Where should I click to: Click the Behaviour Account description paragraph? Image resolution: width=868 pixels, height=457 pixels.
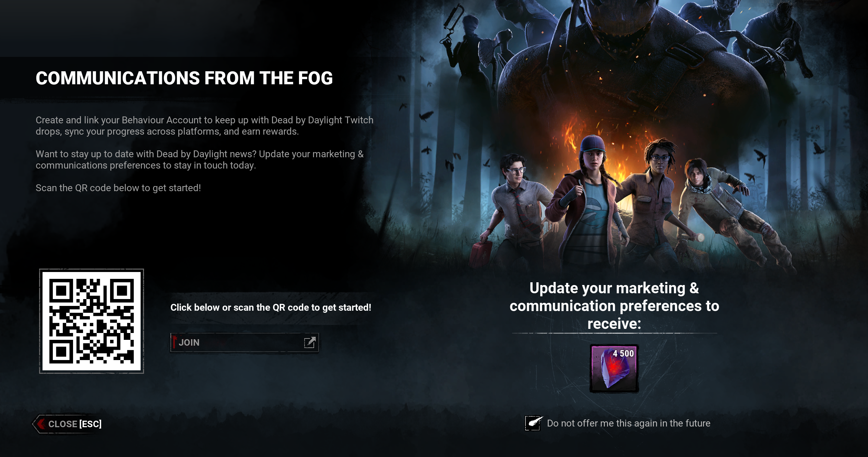click(x=204, y=126)
